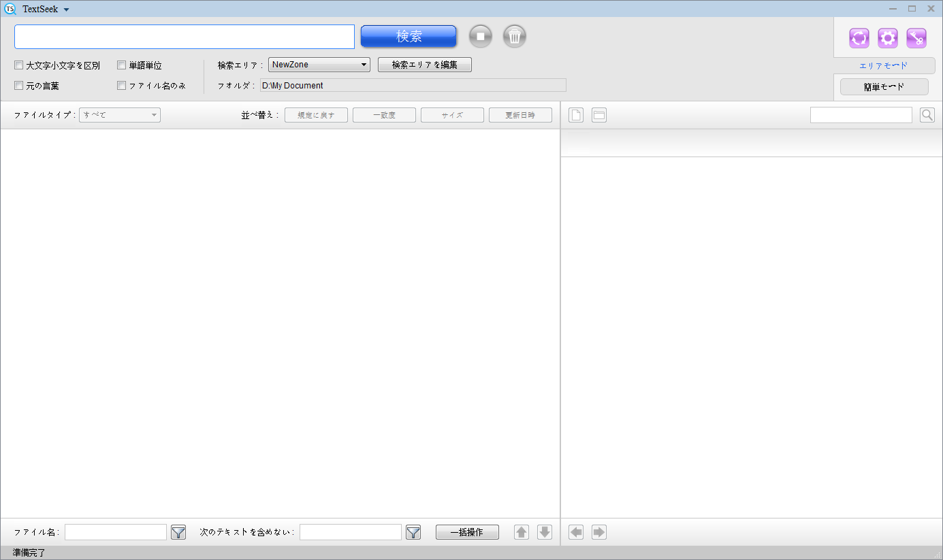Click the magnifier icon in preview pane
The height and width of the screenshot is (560, 943).
tap(927, 115)
